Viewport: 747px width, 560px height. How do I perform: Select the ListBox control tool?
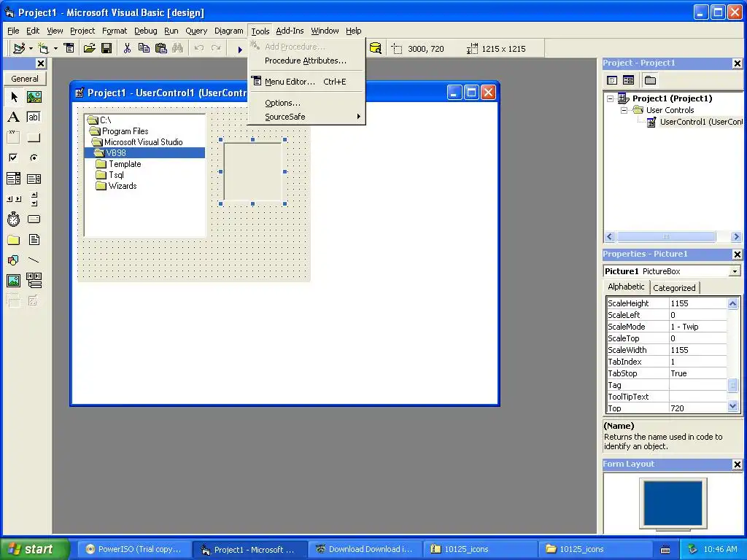pyautogui.click(x=34, y=179)
